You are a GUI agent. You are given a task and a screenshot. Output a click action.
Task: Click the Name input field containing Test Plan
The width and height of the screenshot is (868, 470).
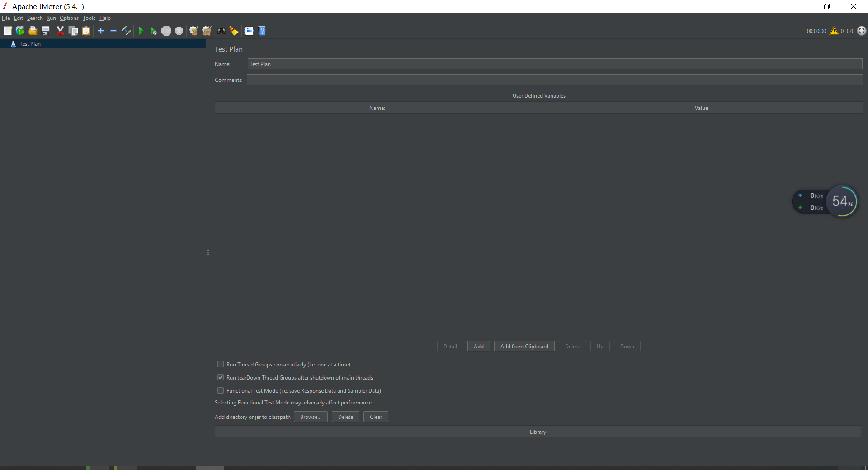[555, 64]
